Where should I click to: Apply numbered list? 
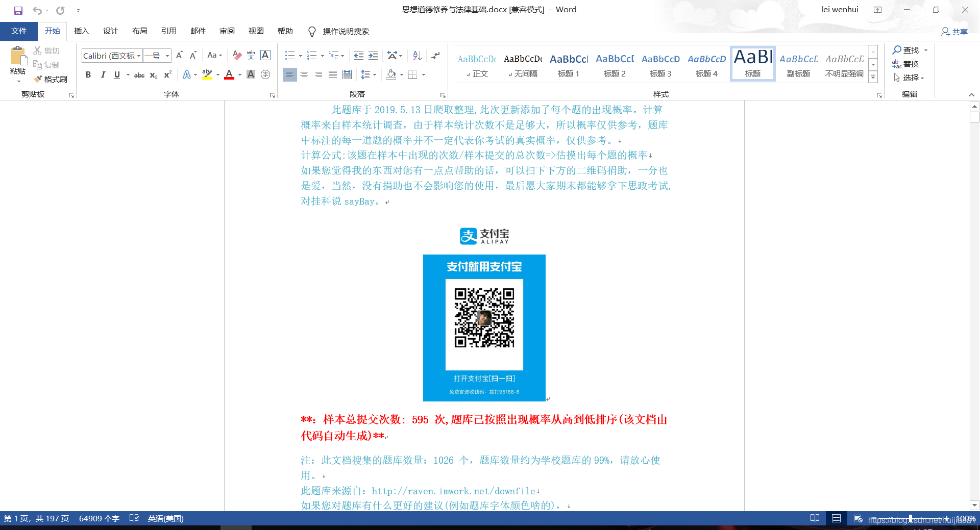[x=312, y=56]
